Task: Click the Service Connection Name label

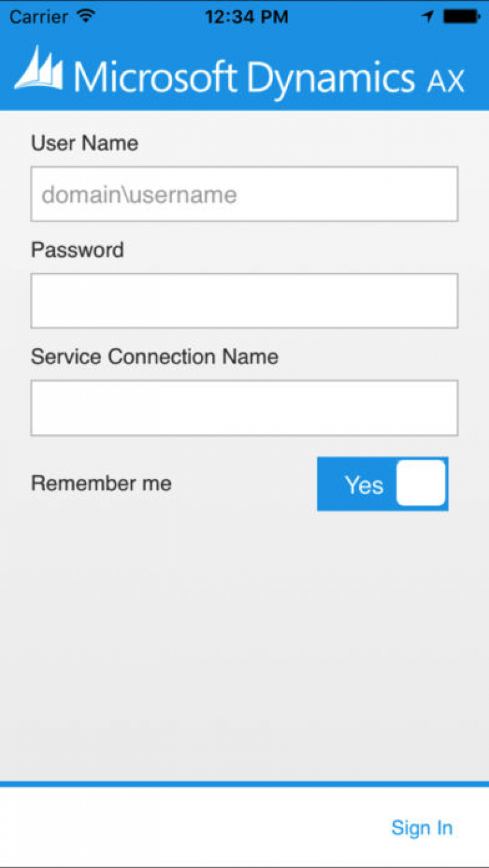Action: coord(155,356)
